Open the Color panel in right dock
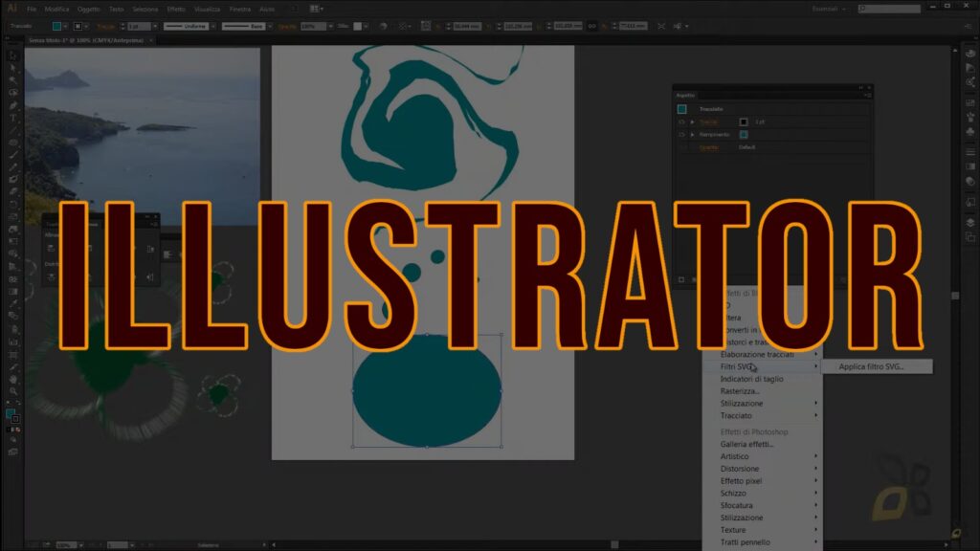This screenshot has height=551, width=980. (x=970, y=54)
